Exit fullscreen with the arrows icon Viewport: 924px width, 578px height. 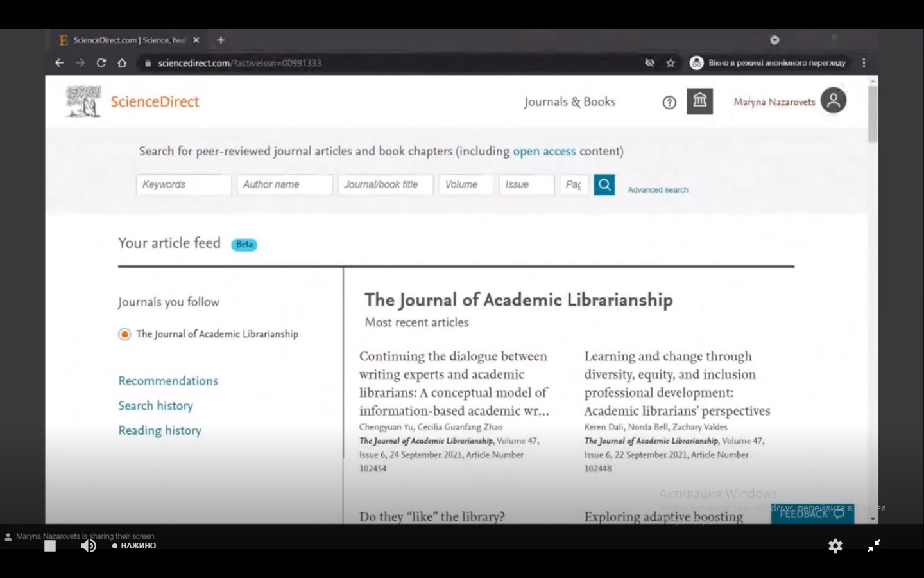874,546
